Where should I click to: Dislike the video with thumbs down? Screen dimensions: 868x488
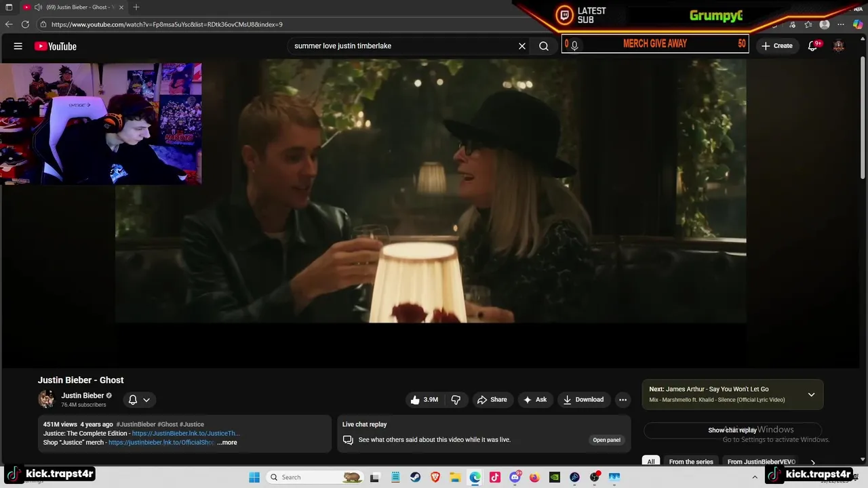(x=456, y=400)
